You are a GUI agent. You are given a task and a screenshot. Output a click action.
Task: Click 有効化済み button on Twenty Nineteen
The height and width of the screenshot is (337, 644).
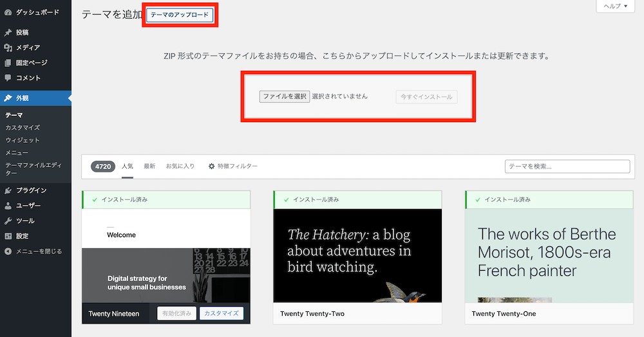176,314
